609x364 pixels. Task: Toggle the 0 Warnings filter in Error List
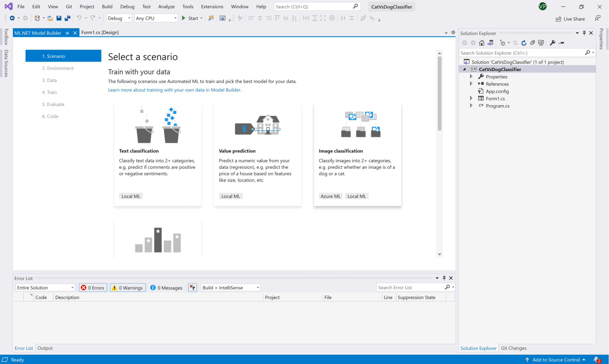(x=128, y=287)
